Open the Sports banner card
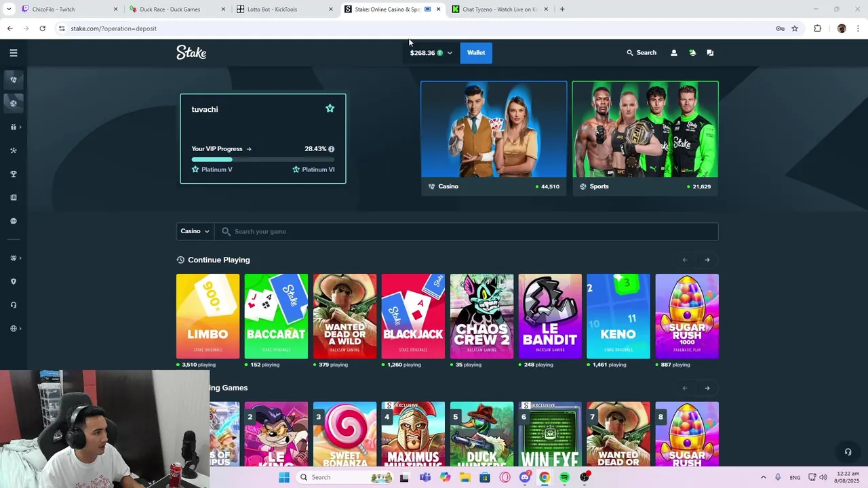 (x=645, y=138)
